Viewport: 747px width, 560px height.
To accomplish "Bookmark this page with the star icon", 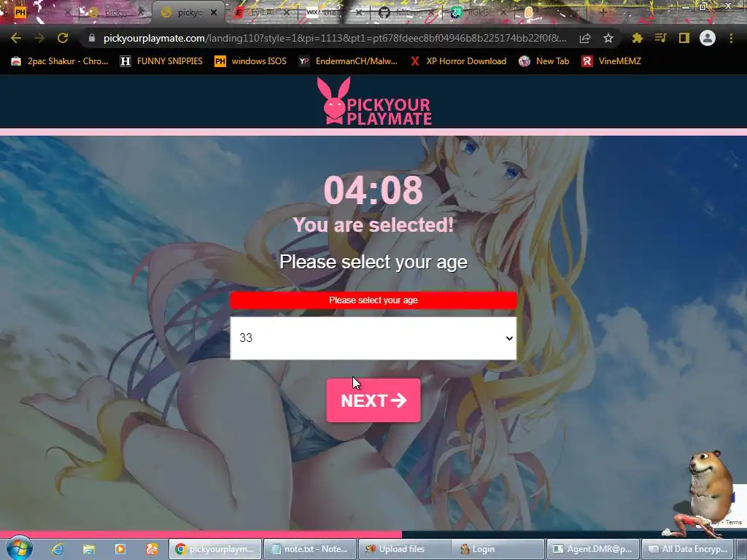I will (x=608, y=38).
